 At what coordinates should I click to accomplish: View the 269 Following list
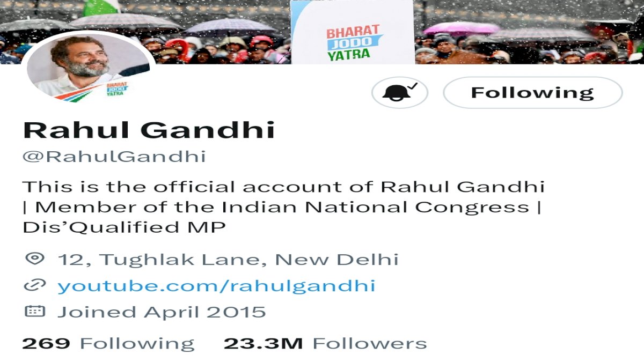point(108,343)
